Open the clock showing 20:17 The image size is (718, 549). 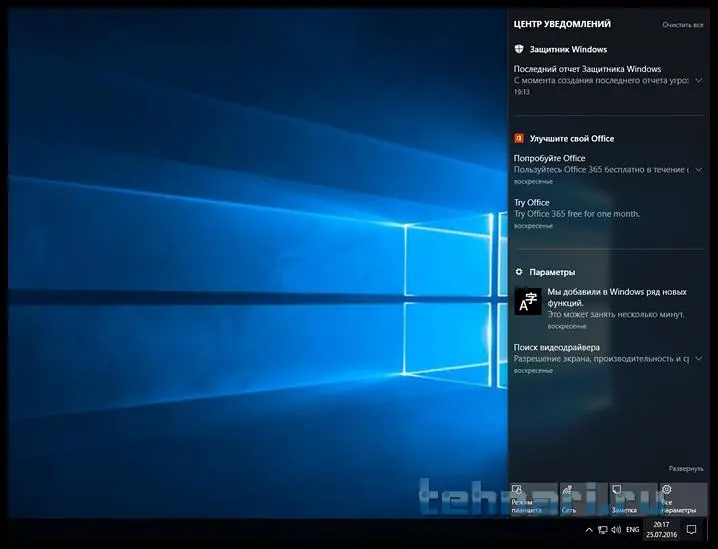click(x=661, y=530)
